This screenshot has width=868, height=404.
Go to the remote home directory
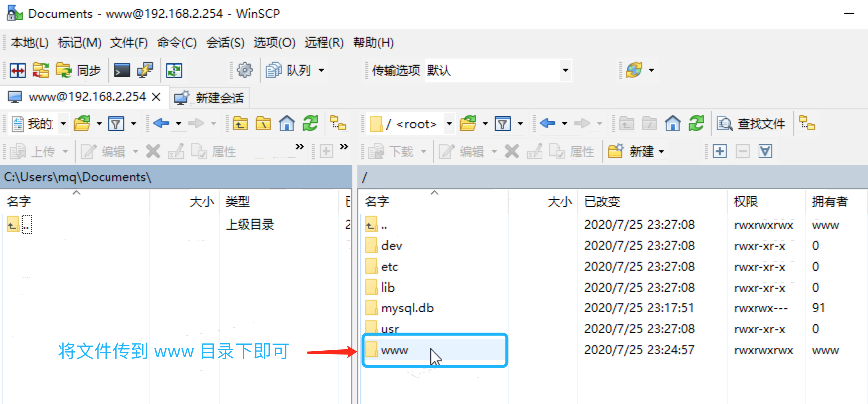point(672,124)
